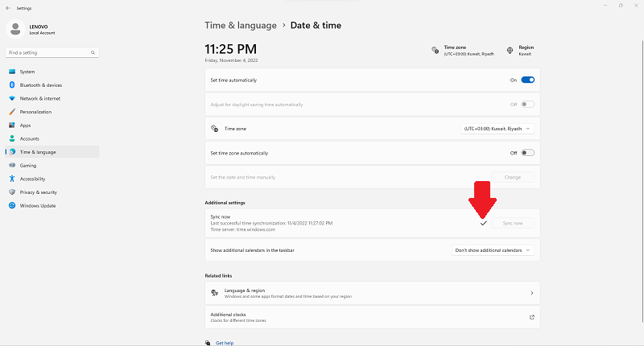Open Personalization brush icon
Image resolution: width=644 pixels, height=346 pixels.
[x=12, y=112]
